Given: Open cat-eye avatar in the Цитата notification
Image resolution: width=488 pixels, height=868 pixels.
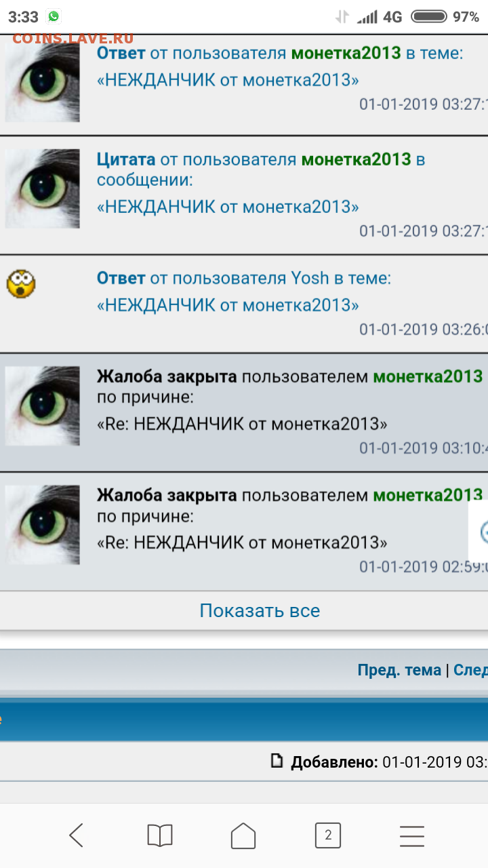Looking at the screenshot, I should [x=43, y=189].
